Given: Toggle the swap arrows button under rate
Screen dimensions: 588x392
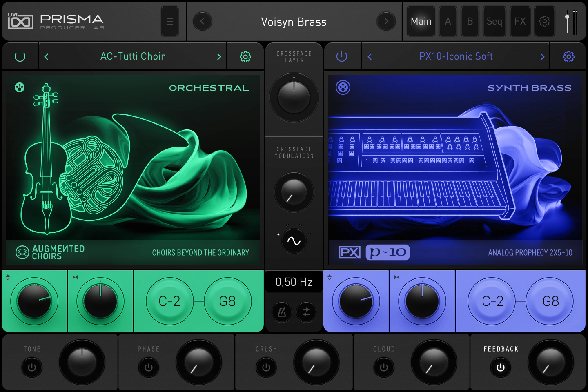Looking at the screenshot, I should tap(306, 312).
